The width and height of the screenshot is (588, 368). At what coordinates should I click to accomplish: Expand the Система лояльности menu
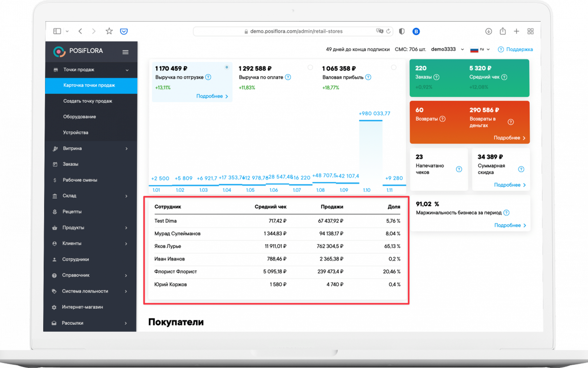(126, 291)
